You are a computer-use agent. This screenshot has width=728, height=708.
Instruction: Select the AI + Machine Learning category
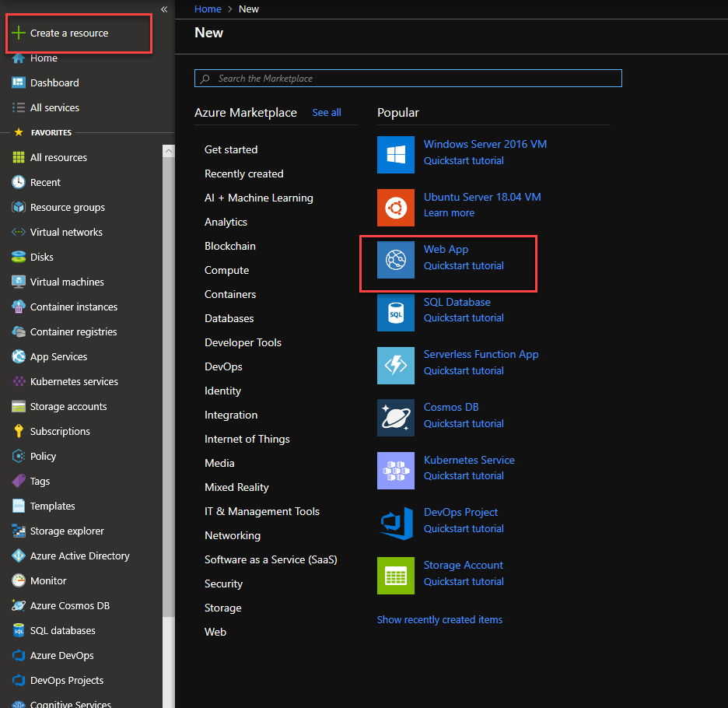coord(258,198)
